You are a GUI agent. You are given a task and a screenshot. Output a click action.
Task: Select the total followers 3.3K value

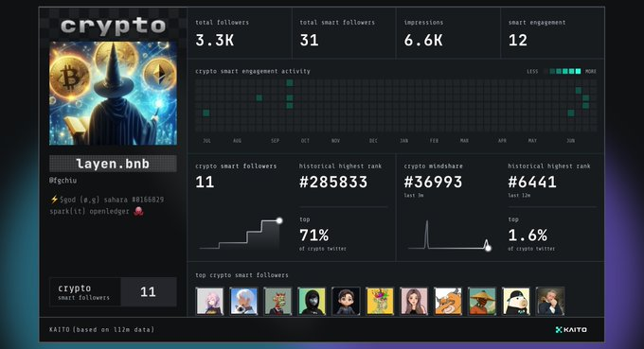(215, 40)
